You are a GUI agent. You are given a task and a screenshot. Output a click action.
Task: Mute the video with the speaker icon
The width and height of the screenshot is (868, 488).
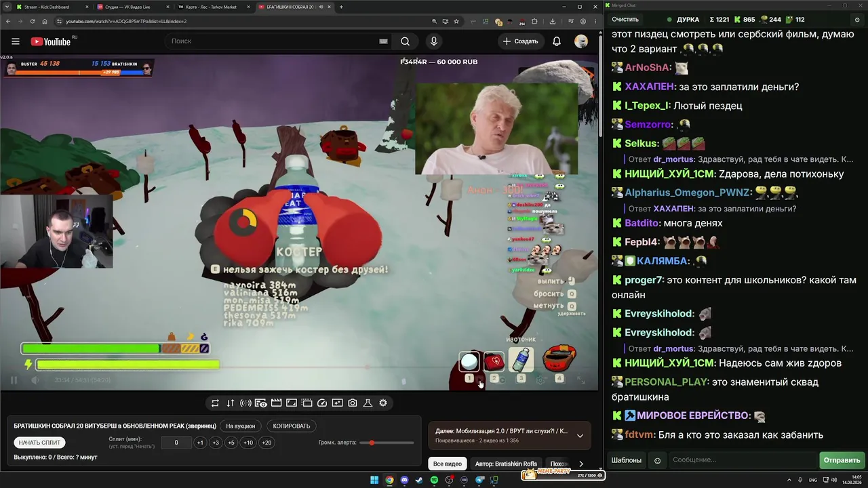(35, 380)
